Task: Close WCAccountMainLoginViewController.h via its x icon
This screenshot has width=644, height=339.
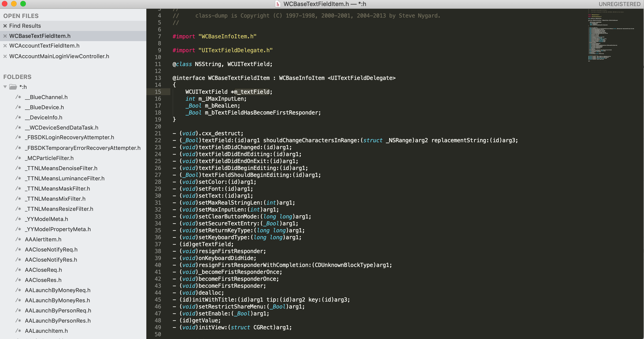Action: click(5, 56)
